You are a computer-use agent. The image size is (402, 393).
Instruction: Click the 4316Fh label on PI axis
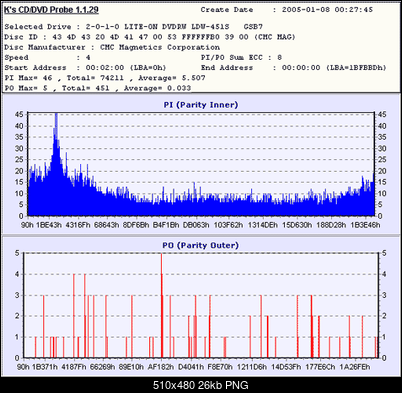click(78, 225)
